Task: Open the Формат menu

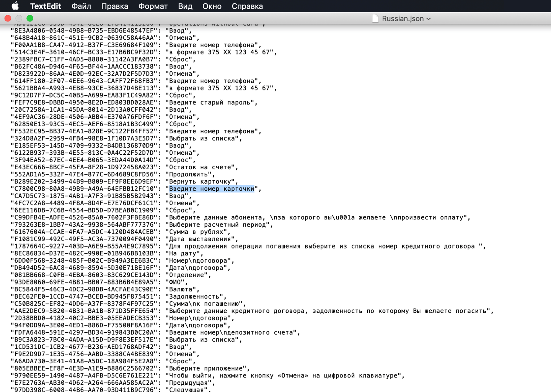Action: pyautogui.click(x=153, y=6)
